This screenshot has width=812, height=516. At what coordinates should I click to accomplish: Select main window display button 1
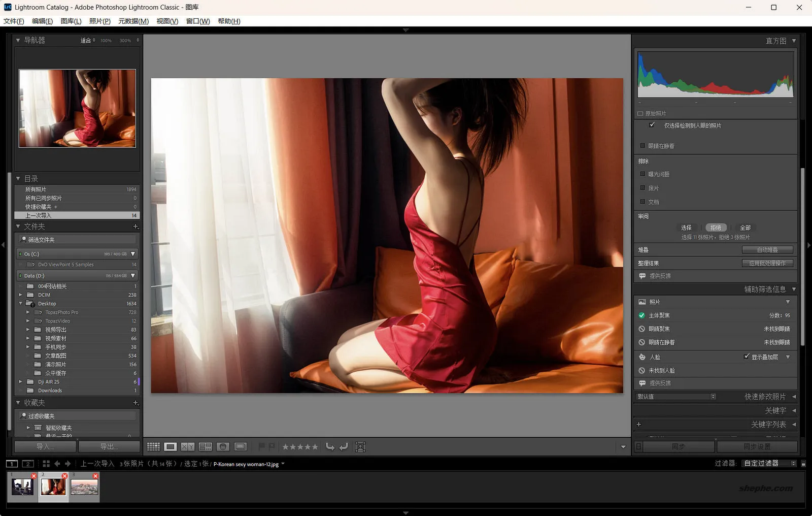point(12,464)
